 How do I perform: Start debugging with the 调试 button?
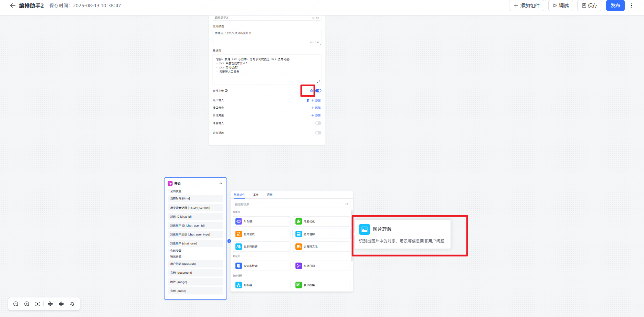coord(561,6)
